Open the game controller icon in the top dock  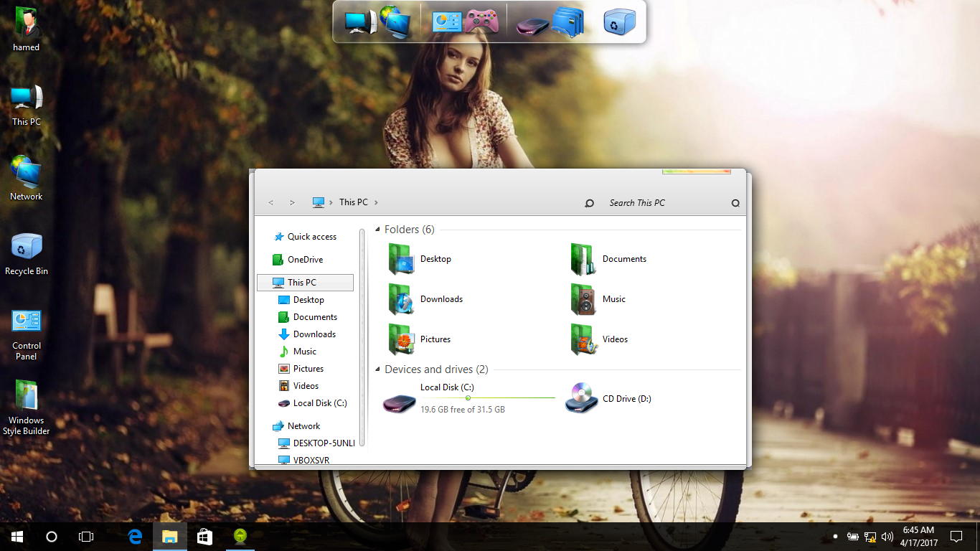[x=481, y=22]
